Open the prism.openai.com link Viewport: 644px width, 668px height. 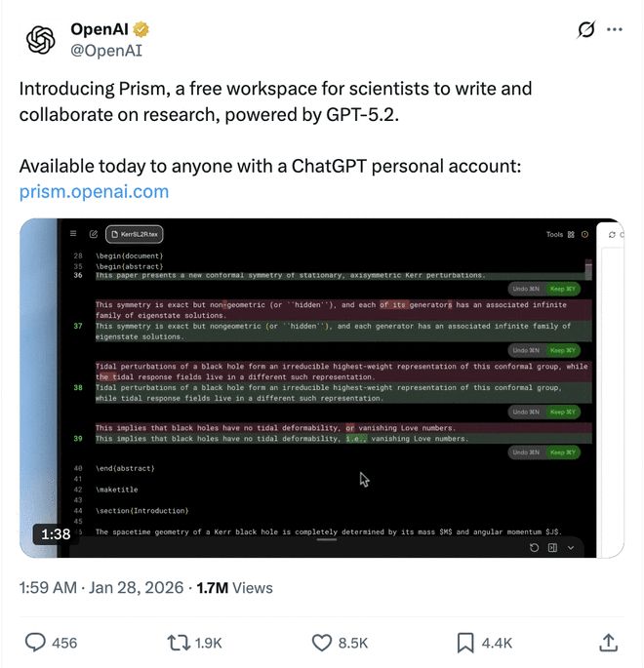[x=94, y=191]
